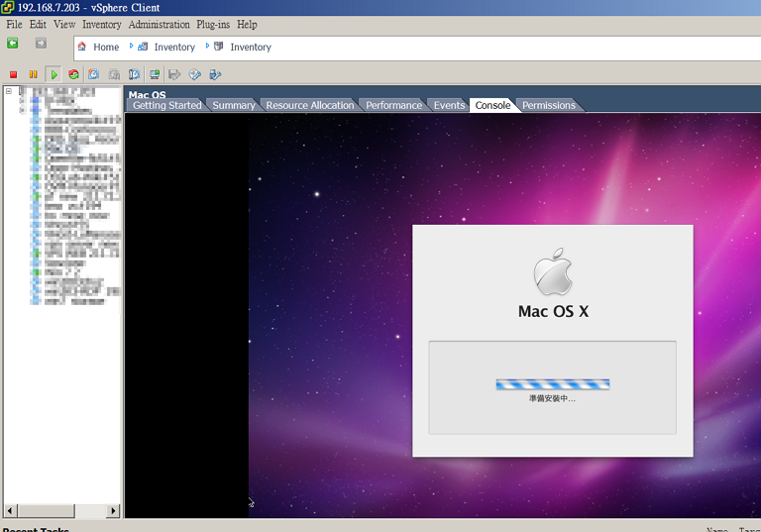
Task: Switch to the Summary tab
Action: click(234, 105)
